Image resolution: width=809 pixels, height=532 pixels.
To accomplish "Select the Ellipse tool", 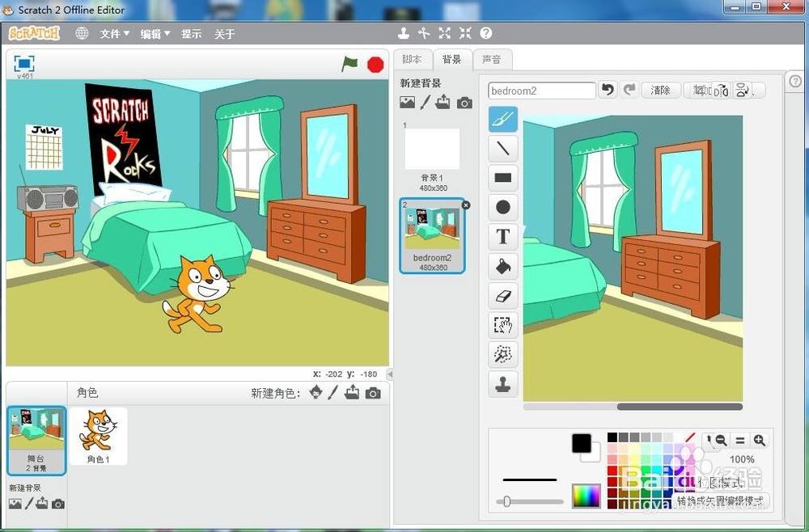I will [x=503, y=207].
